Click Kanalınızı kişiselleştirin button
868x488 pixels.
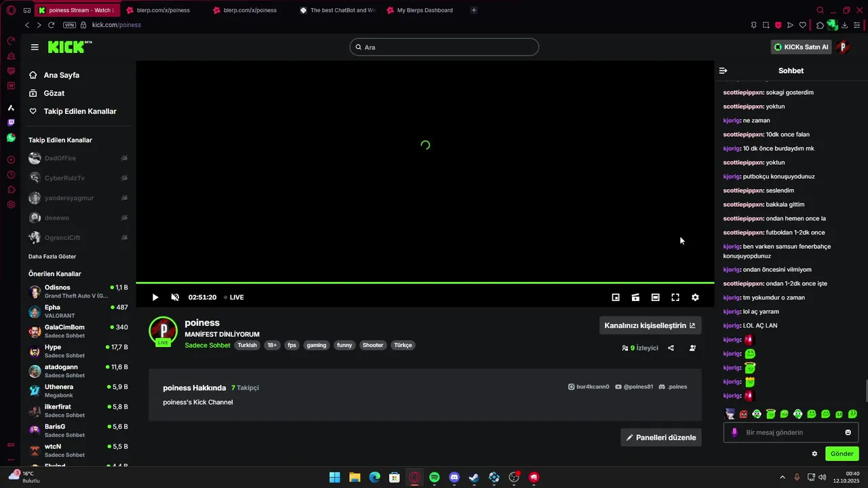[x=650, y=325]
